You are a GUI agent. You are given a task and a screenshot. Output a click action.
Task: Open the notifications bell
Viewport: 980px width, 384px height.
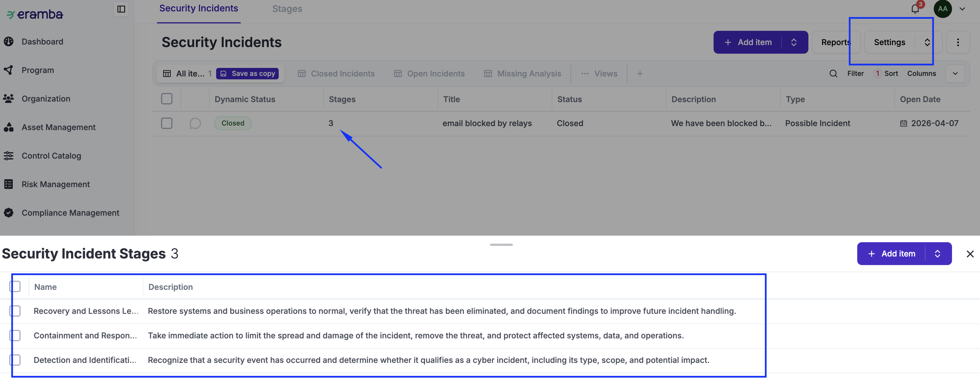click(x=915, y=9)
